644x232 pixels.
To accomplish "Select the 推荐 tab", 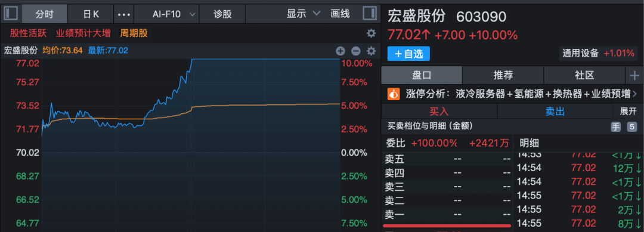I will point(503,76).
